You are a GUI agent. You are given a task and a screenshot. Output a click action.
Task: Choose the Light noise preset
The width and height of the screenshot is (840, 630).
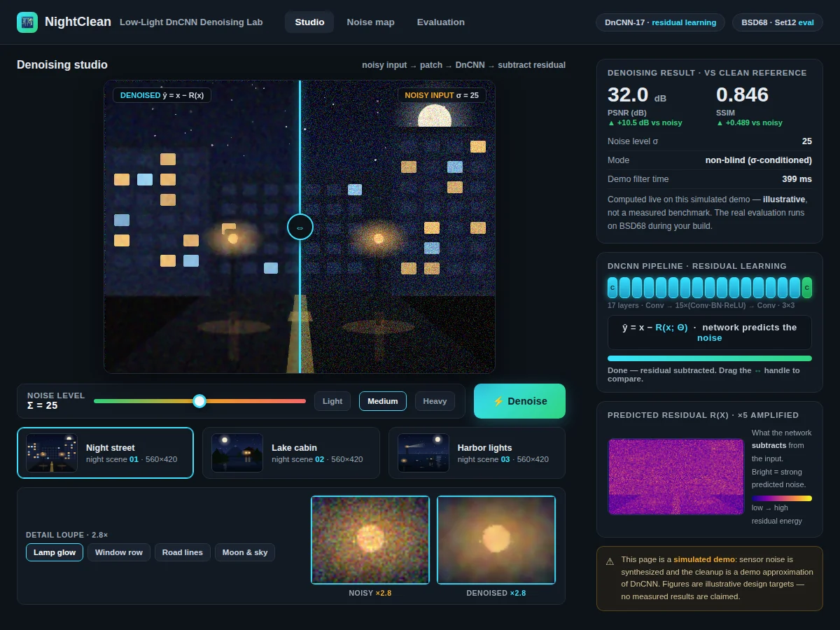pos(332,401)
